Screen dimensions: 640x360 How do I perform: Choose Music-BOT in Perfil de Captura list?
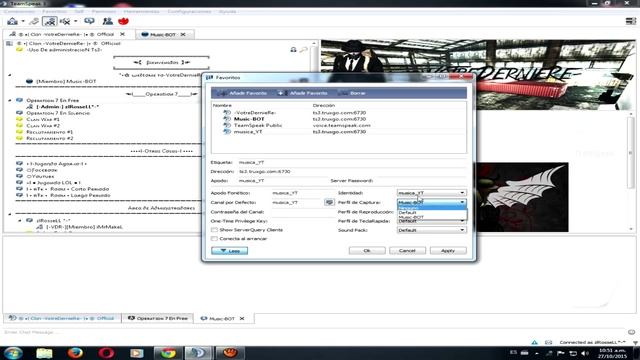(x=432, y=217)
